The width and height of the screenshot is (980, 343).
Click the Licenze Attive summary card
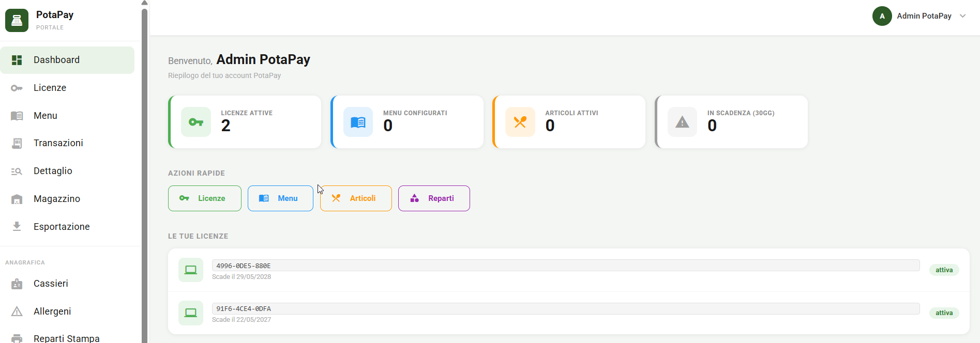point(245,122)
